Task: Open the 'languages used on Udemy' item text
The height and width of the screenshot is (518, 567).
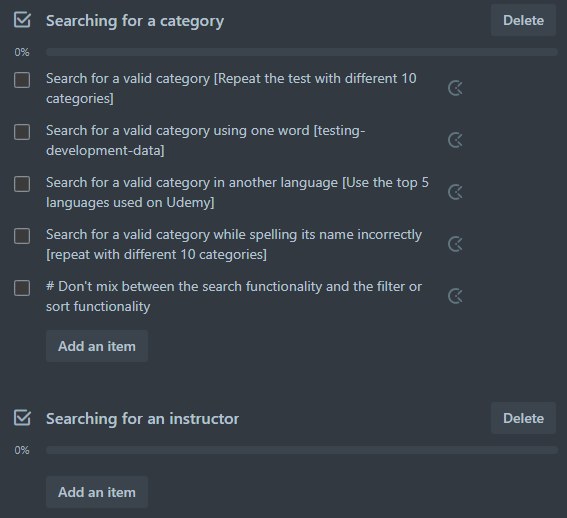Action: click(237, 192)
